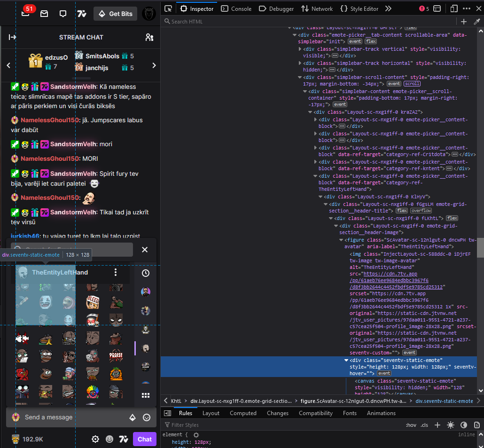Toggle dark color scheme simulation
Screen dimensions: 484x448
pos(464,425)
